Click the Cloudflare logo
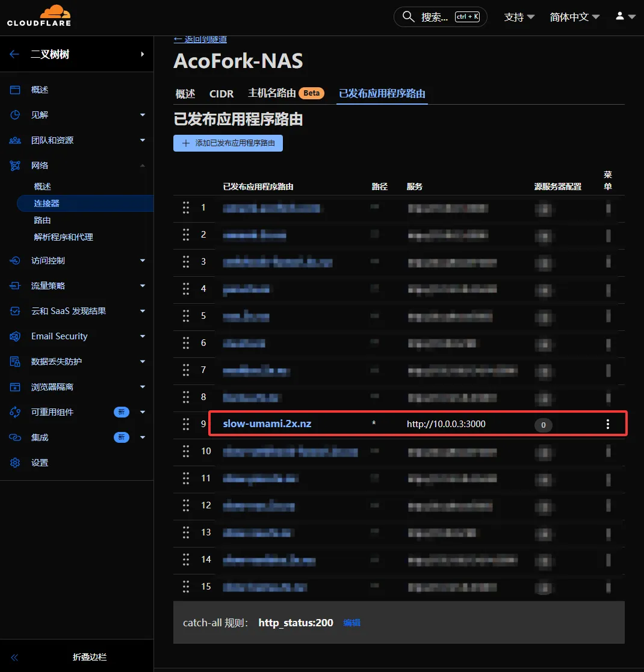Image resolution: width=644 pixels, height=672 pixels. click(39, 16)
